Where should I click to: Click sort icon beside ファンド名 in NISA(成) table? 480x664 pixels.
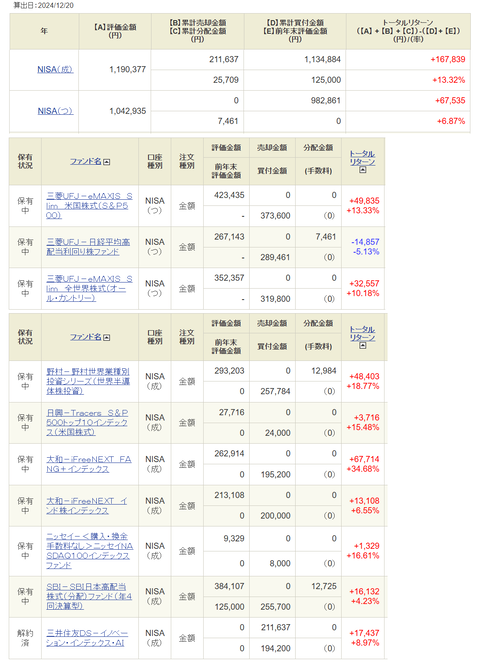[x=107, y=338]
